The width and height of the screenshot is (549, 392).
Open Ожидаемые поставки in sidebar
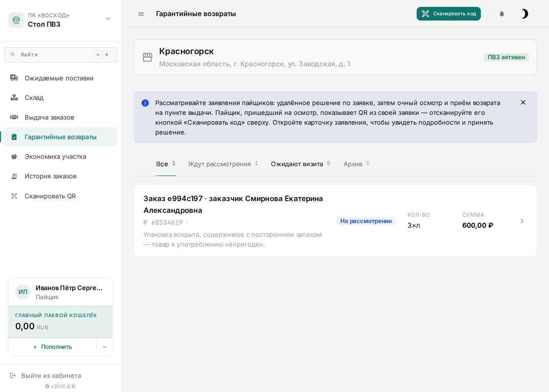[60, 78]
